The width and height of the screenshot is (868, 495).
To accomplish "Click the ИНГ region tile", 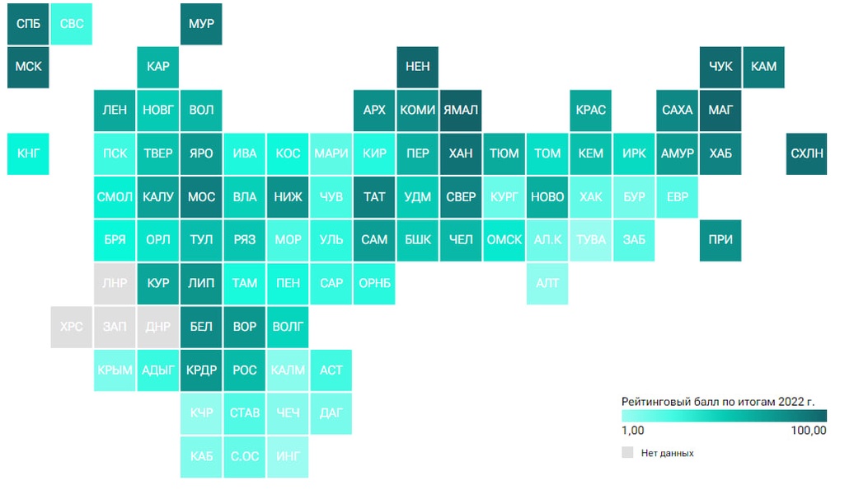I will (x=288, y=457).
